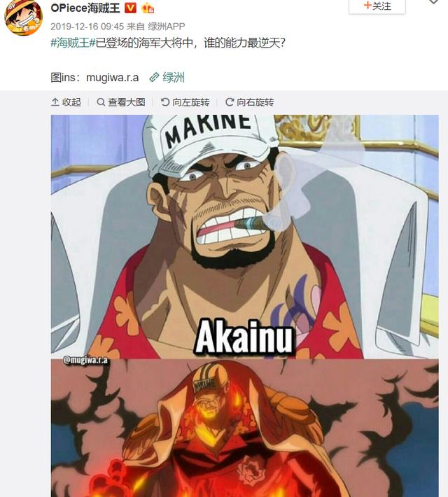Open the Luffy profile avatar
448x497 pixels.
24,17
